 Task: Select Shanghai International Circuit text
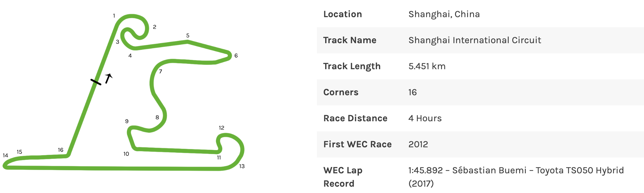475,40
